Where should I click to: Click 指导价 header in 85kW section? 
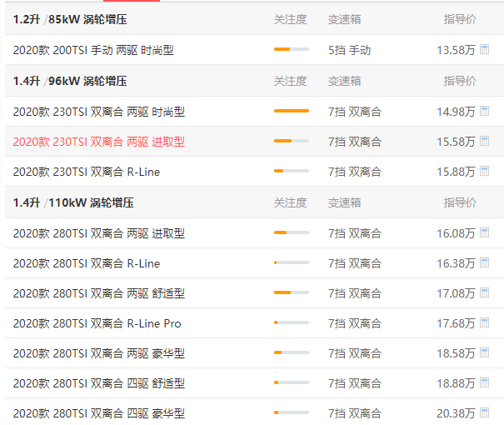tap(460, 20)
